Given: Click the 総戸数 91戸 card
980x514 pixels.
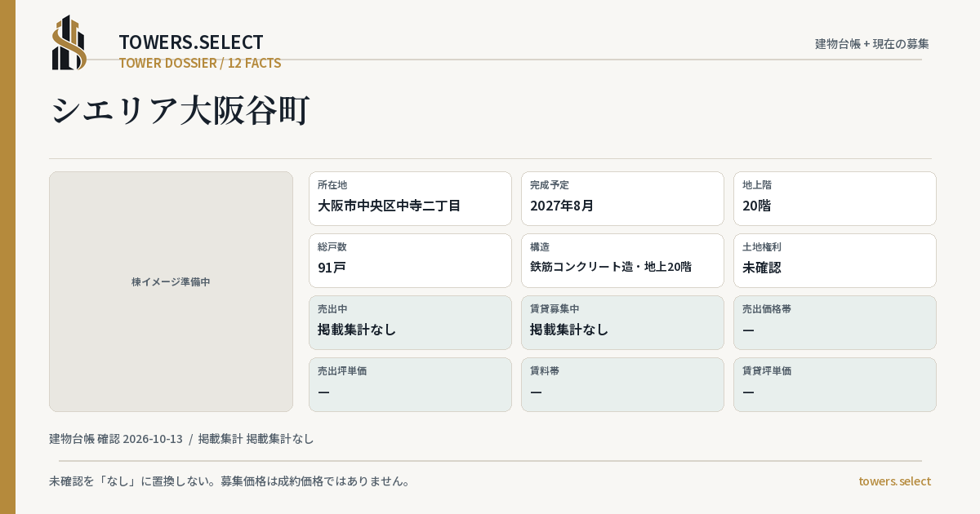Looking at the screenshot, I should click(x=410, y=260).
